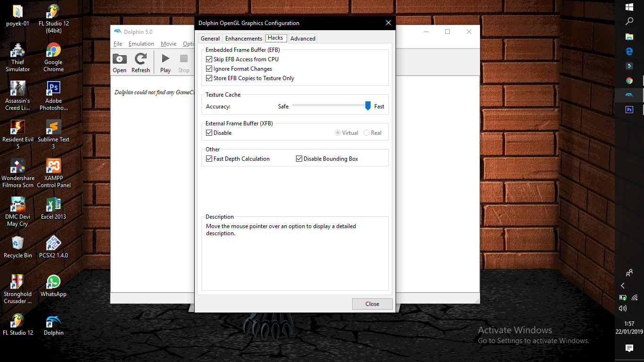Click the Dolphin icon in the taskbar
Image resolution: width=644 pixels, height=362 pixels.
point(629,95)
